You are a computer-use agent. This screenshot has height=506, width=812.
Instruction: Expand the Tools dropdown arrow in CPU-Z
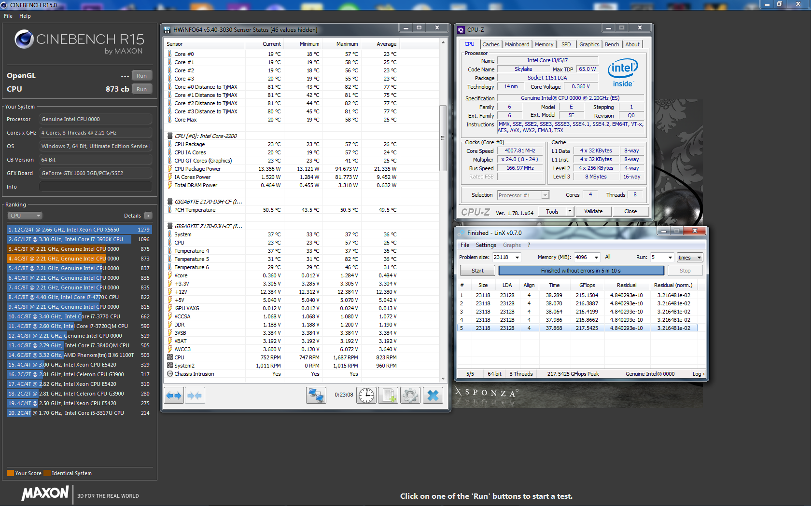(x=570, y=211)
